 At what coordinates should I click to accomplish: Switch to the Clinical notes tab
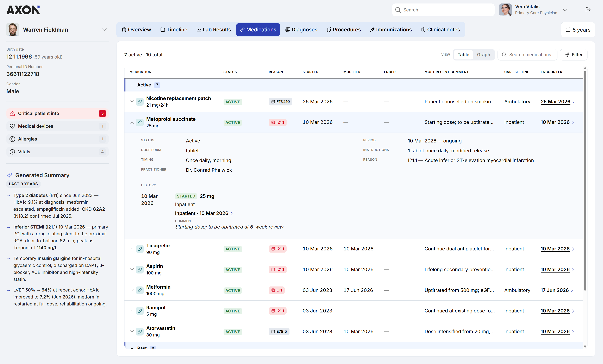pos(441,30)
